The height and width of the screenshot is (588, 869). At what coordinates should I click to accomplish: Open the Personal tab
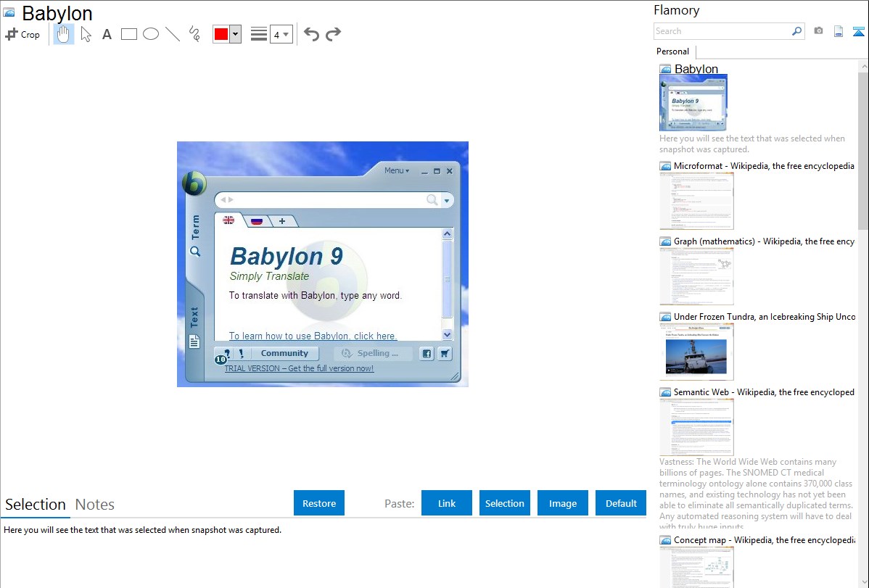pos(672,51)
